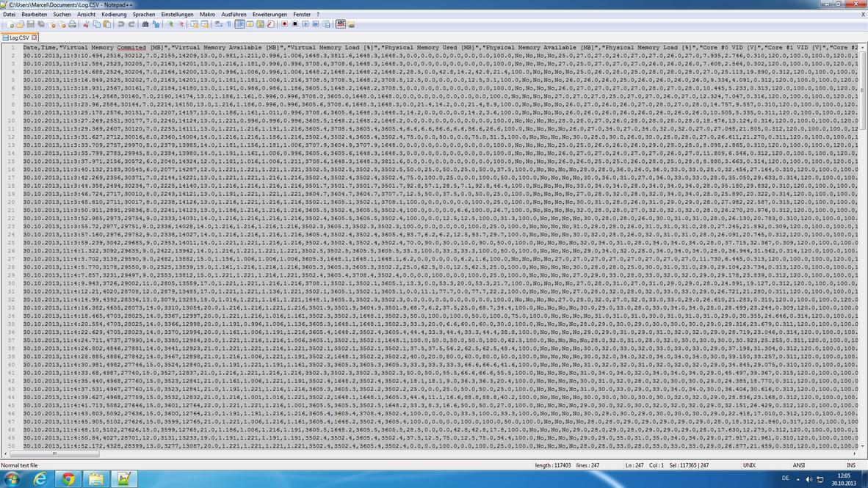Open the Datei menu
The width and height of the screenshot is (868, 488).
click(x=10, y=15)
